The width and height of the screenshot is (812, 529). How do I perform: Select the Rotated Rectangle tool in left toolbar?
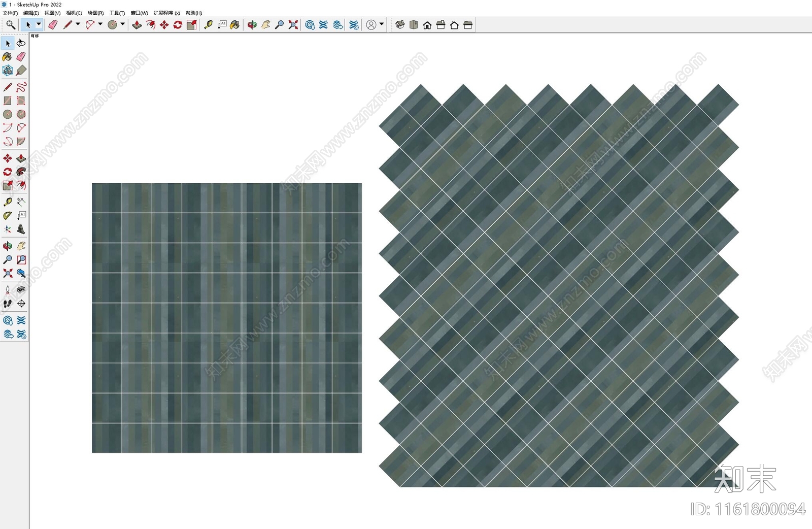(x=21, y=101)
